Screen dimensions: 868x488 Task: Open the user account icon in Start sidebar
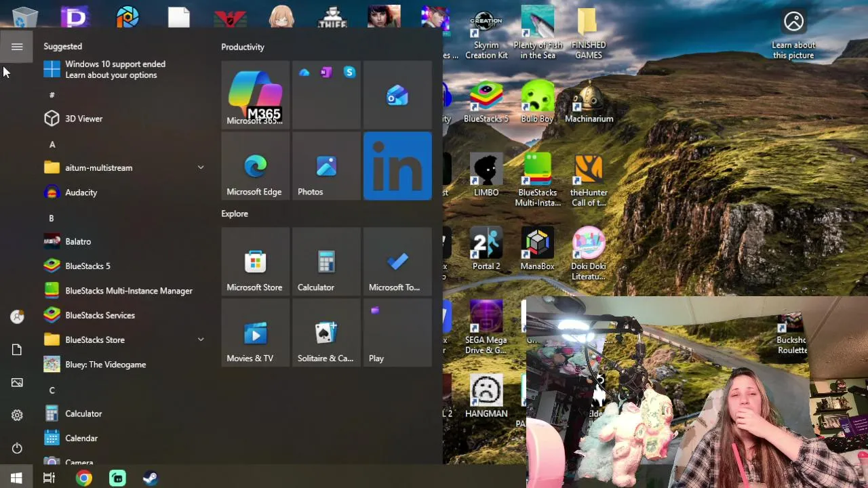click(17, 317)
